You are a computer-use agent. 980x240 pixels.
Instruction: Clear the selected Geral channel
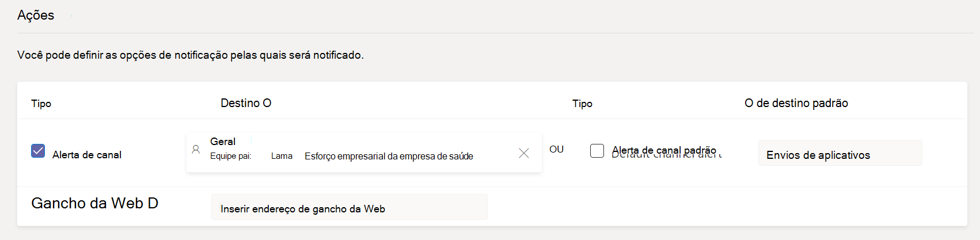pos(523,153)
